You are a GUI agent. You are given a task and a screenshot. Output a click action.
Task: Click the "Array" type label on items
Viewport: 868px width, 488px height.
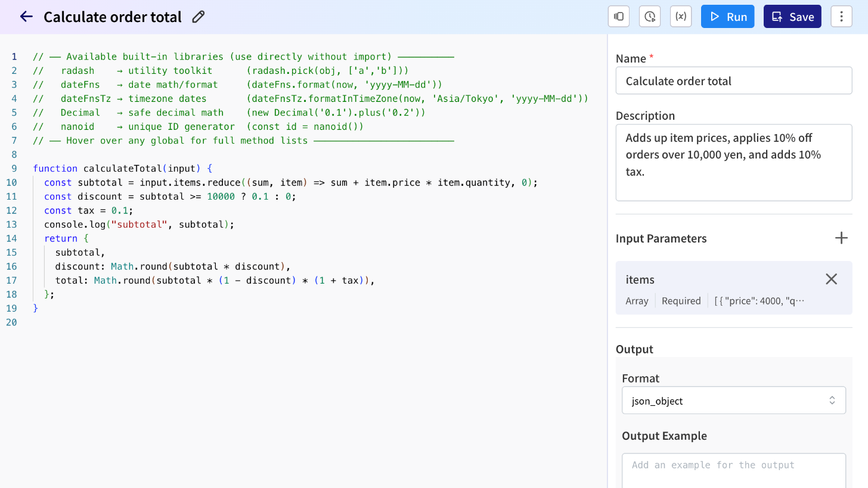pyautogui.click(x=637, y=301)
